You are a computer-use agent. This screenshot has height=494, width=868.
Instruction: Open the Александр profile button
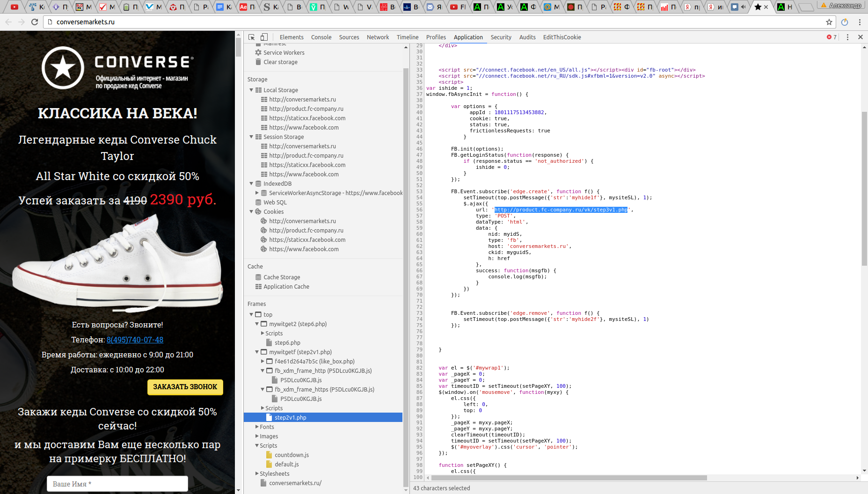point(841,5)
